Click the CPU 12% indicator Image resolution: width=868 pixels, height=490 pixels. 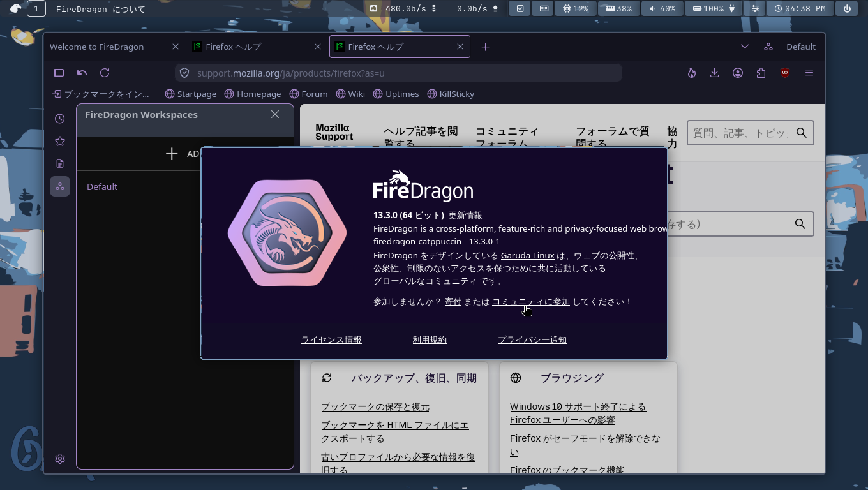tap(576, 9)
